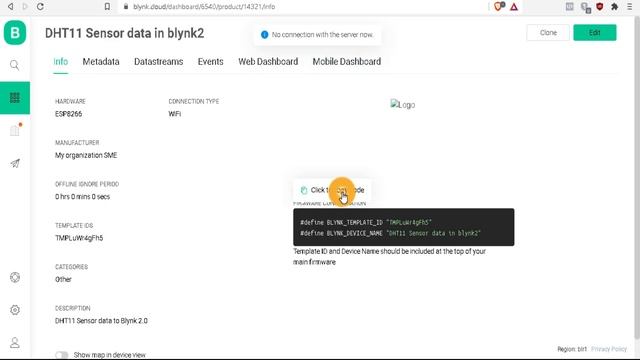Click the Logo image placeholder
Viewport: 640px width, 360px height.
coord(402,104)
